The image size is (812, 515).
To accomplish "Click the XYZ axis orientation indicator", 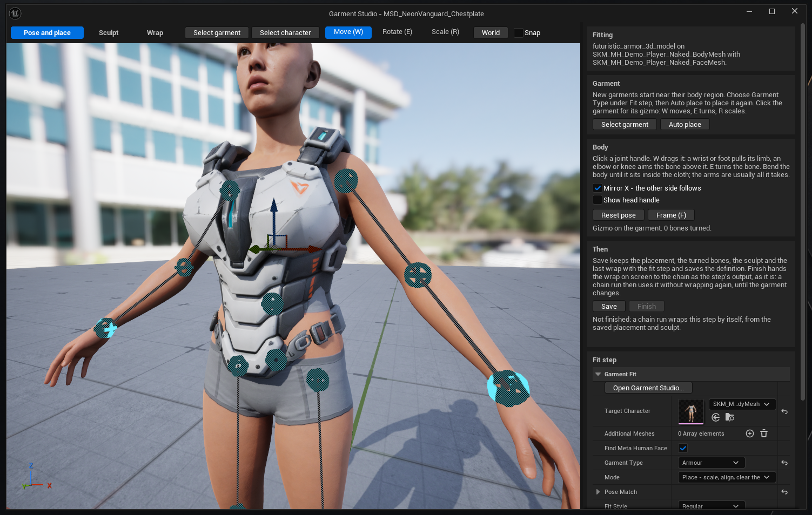I will [x=37, y=476].
